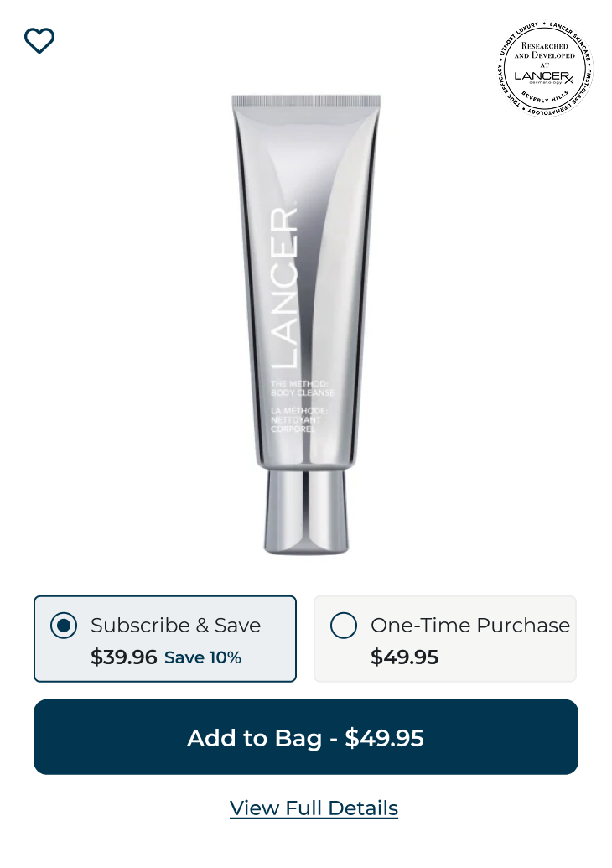Click the LANCERX logo inside the seal
Image resolution: width=612 pixels, height=868 pixels.
pyautogui.click(x=544, y=76)
